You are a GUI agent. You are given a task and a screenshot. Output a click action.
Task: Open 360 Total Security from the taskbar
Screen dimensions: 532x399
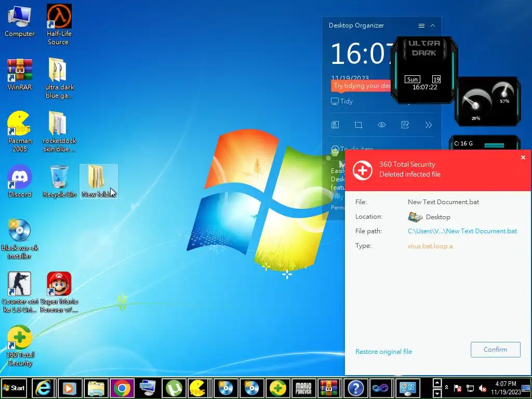(277, 388)
